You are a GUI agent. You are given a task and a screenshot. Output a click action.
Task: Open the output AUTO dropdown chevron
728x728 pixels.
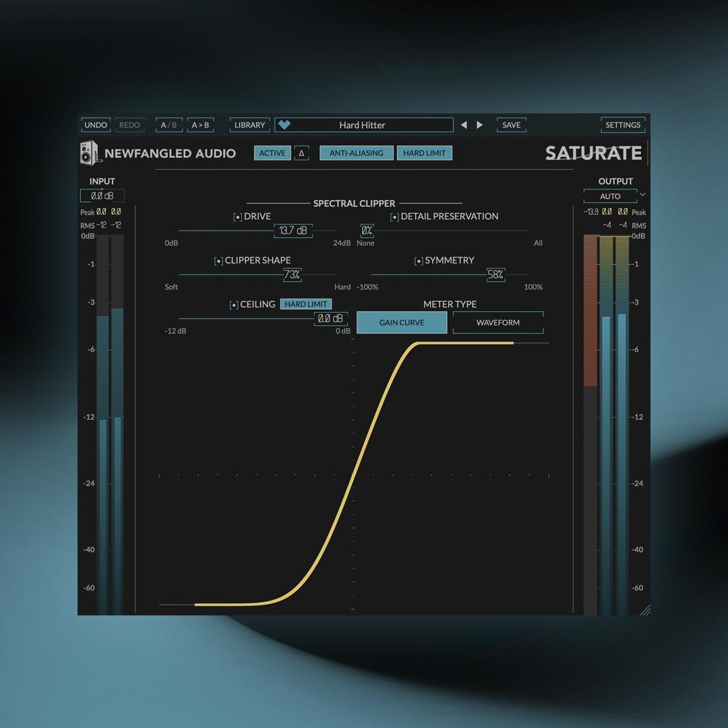click(x=642, y=195)
